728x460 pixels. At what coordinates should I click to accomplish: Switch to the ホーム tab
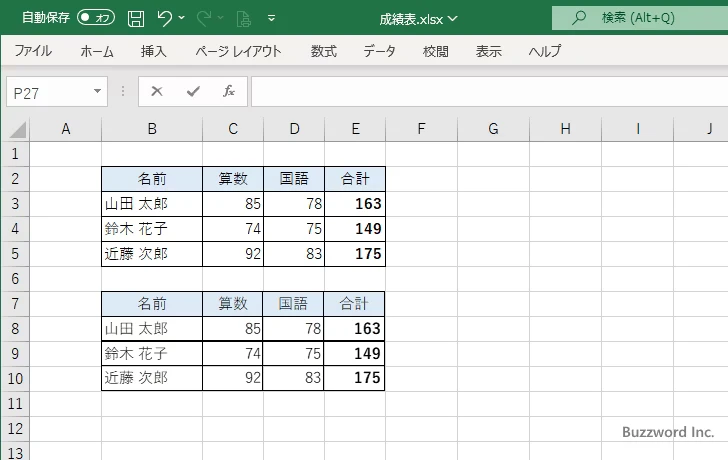click(x=97, y=51)
